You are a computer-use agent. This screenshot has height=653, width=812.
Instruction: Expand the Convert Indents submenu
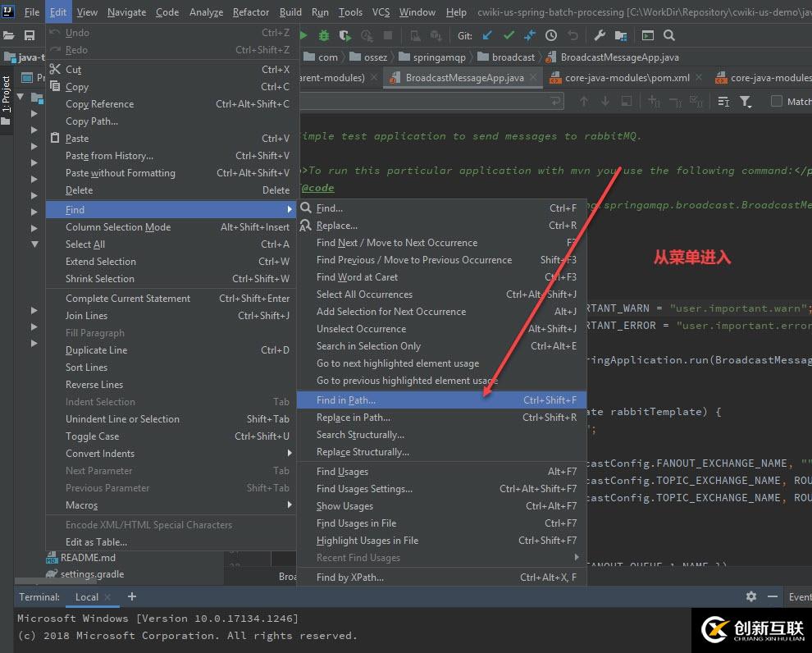coord(99,453)
